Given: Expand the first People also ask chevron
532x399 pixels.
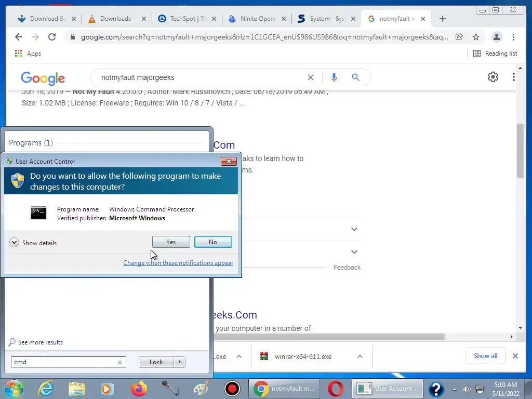Looking at the screenshot, I should (x=354, y=229).
